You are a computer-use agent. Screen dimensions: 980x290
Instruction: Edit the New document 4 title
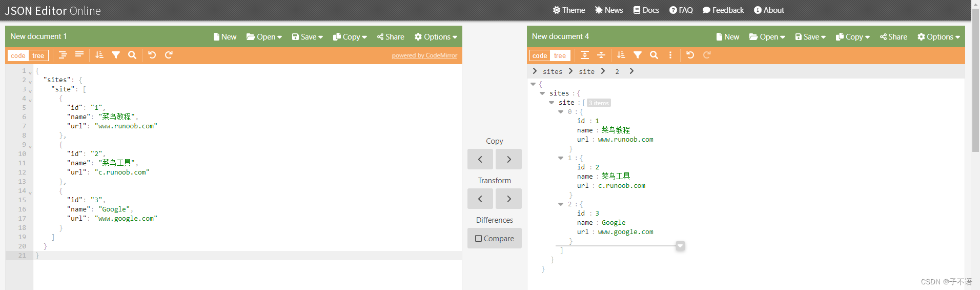point(560,36)
